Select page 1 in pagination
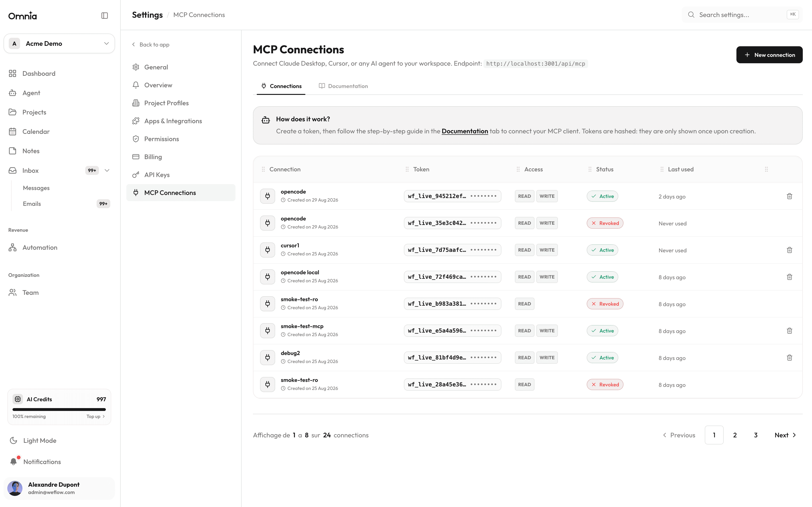The width and height of the screenshot is (812, 507). [714, 435]
